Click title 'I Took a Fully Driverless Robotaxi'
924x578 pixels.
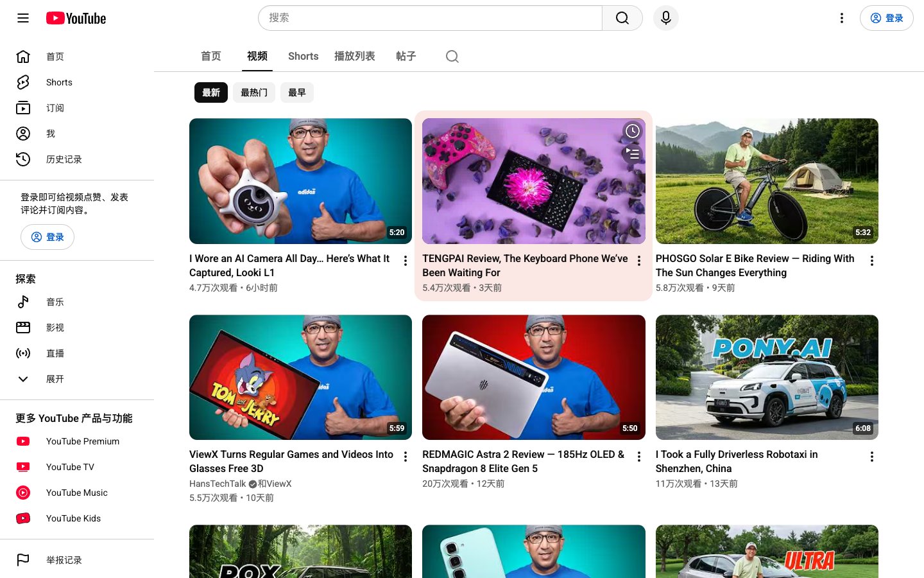[x=737, y=461]
